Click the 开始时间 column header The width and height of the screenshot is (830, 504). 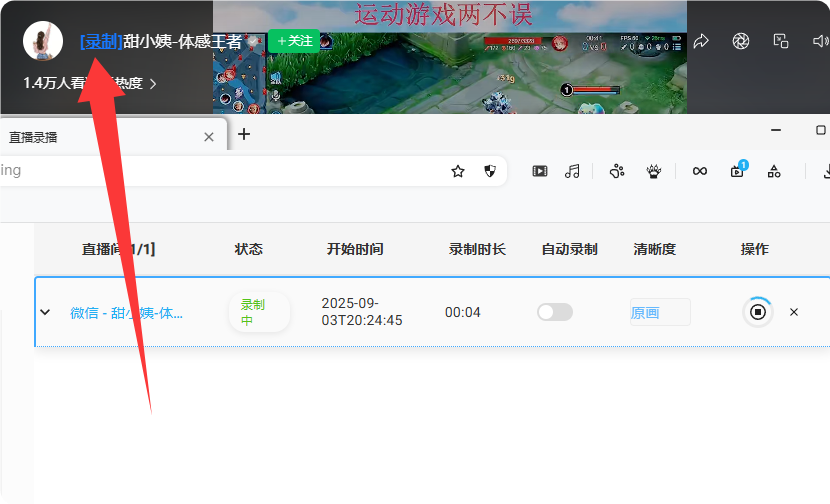[x=355, y=249]
